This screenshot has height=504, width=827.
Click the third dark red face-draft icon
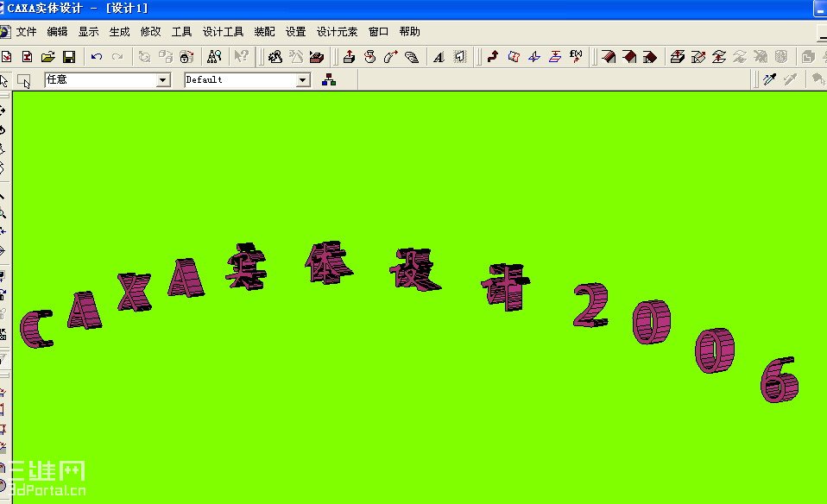click(650, 56)
